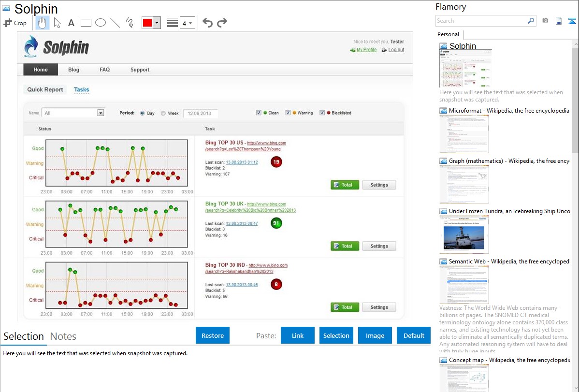The image size is (579, 392).
Task: Click the green 91 score badge
Action: click(x=276, y=223)
